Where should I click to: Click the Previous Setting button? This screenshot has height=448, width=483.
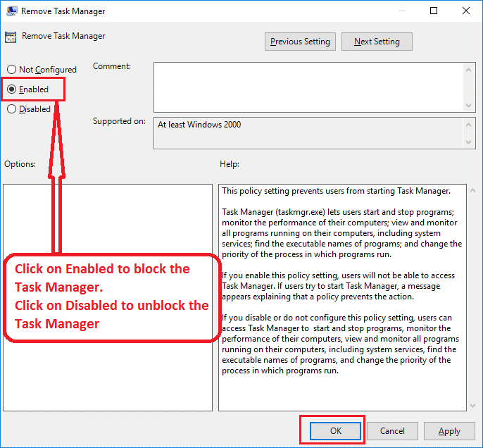coord(300,42)
